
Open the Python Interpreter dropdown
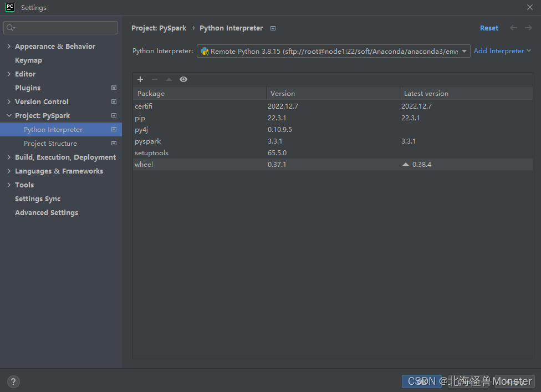tap(333, 51)
